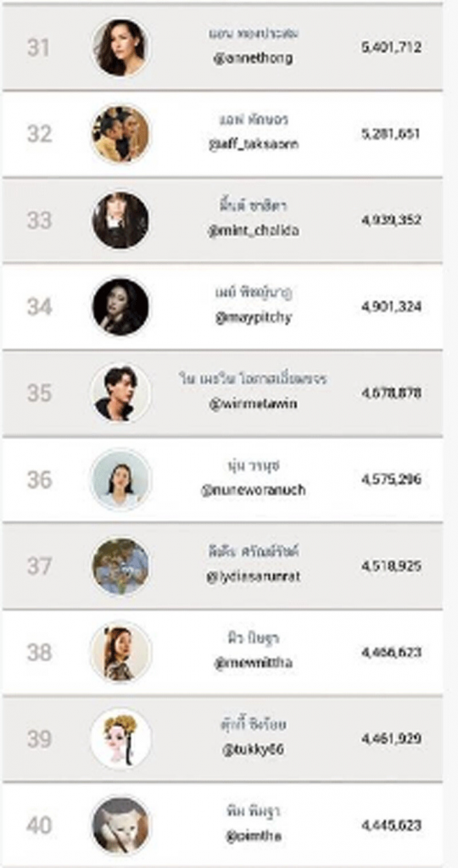Click the profile picture of @winmetawin
Screen dimensions: 458x868
[x=120, y=393]
